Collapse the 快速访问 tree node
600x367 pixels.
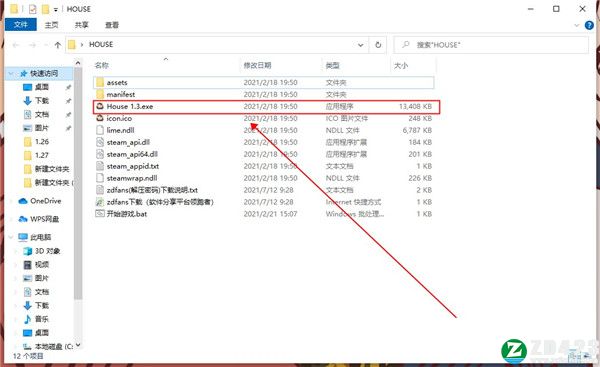pos(11,73)
